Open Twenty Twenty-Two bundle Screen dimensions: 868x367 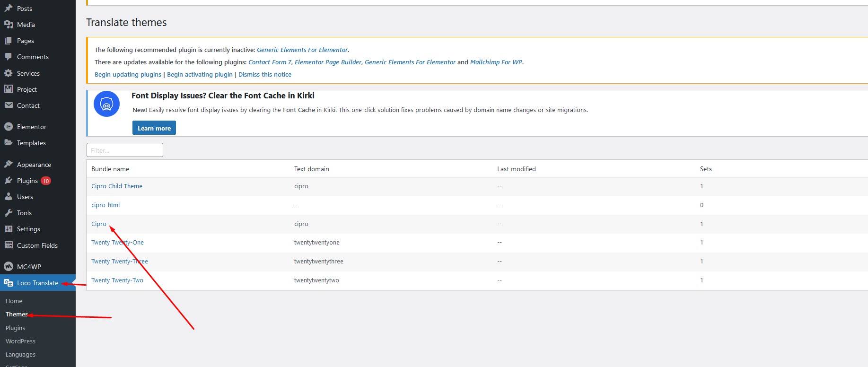(x=117, y=280)
